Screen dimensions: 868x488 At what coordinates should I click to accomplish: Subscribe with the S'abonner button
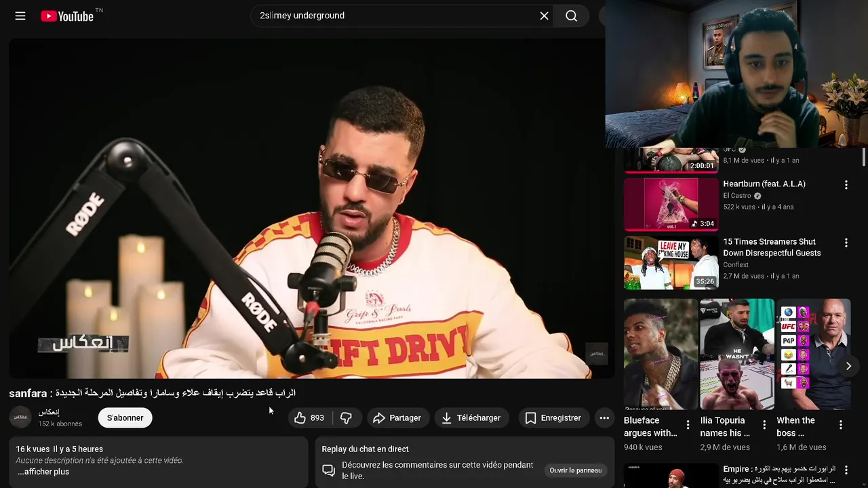click(x=125, y=418)
